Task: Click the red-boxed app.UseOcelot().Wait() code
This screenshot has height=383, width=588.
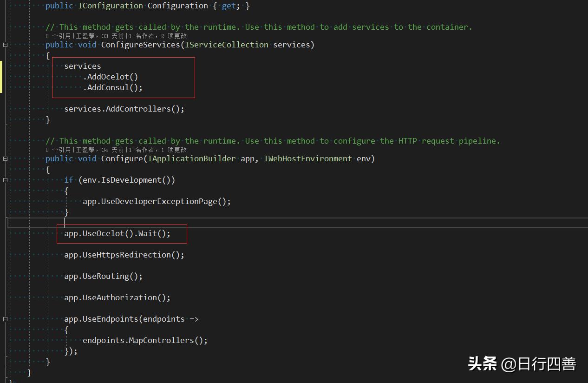Action: pyautogui.click(x=117, y=233)
